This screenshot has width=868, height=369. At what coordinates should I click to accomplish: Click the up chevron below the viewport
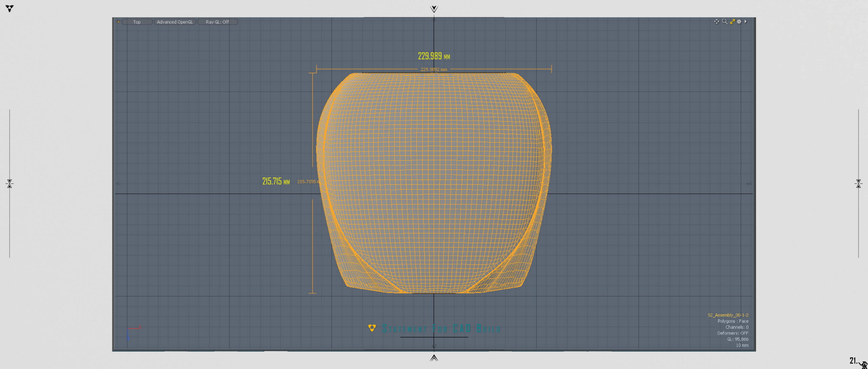pyautogui.click(x=434, y=358)
